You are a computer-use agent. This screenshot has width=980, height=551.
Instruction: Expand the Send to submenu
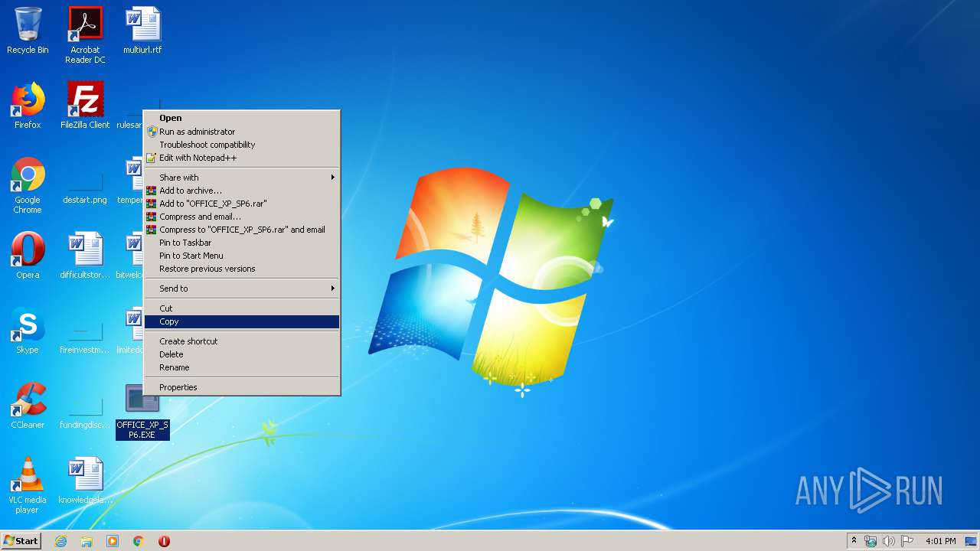(242, 289)
